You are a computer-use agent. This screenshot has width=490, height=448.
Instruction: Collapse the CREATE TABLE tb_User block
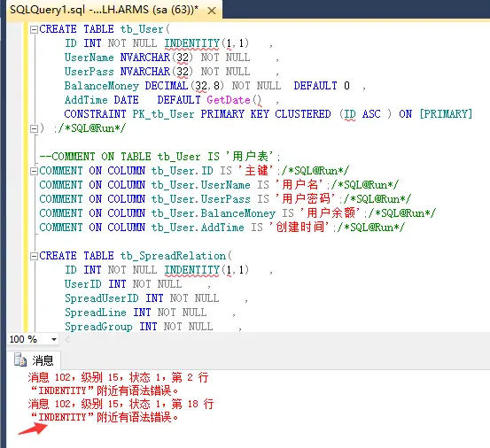point(34,29)
